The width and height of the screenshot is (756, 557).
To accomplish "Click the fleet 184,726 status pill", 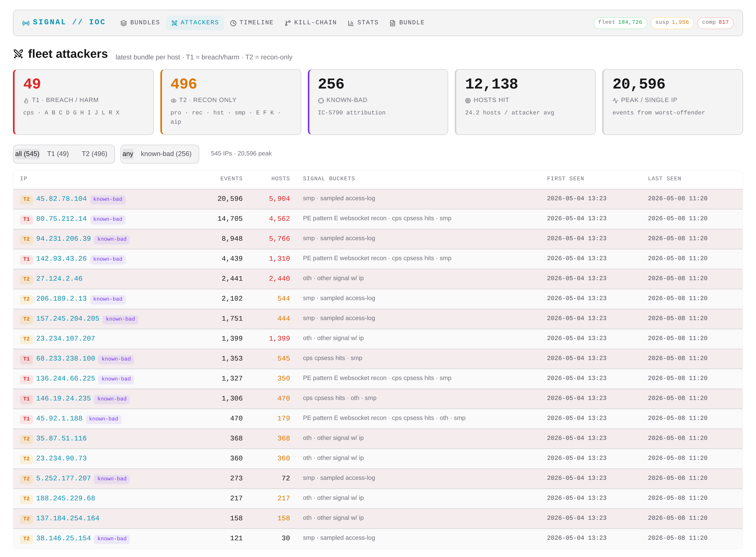I will [620, 23].
